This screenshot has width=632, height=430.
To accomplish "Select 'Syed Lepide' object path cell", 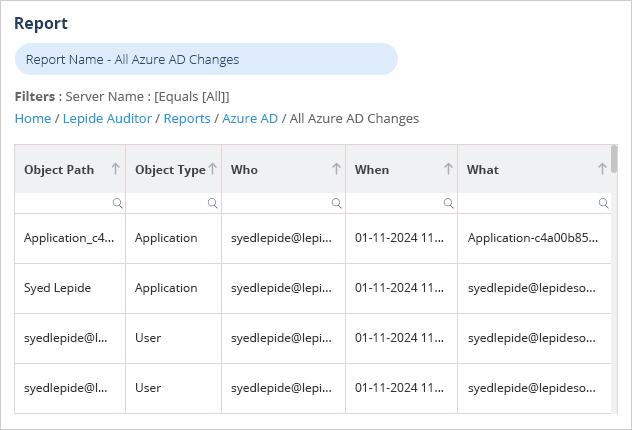I will tap(70, 289).
